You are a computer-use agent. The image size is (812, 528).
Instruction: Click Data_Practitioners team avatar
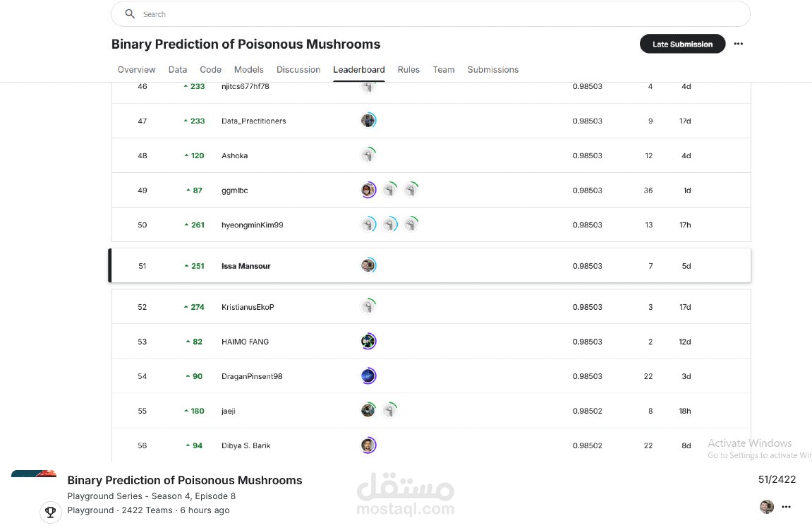point(368,121)
